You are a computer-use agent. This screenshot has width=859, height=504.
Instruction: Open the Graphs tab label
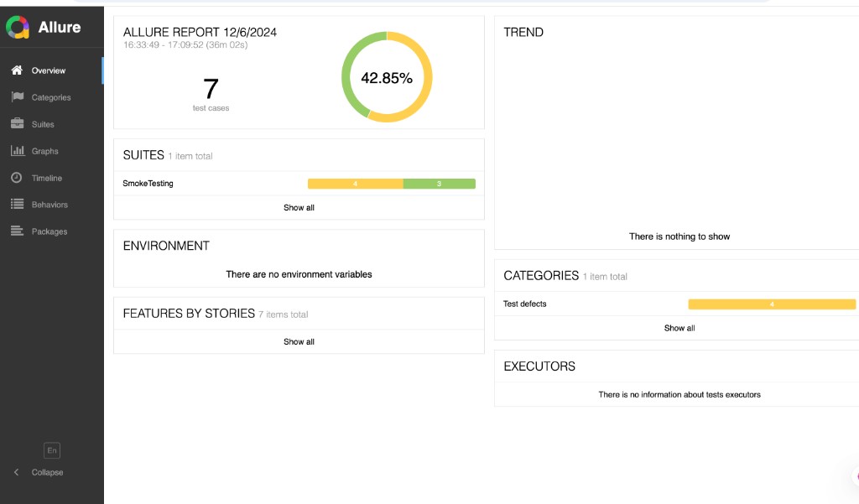[45, 151]
